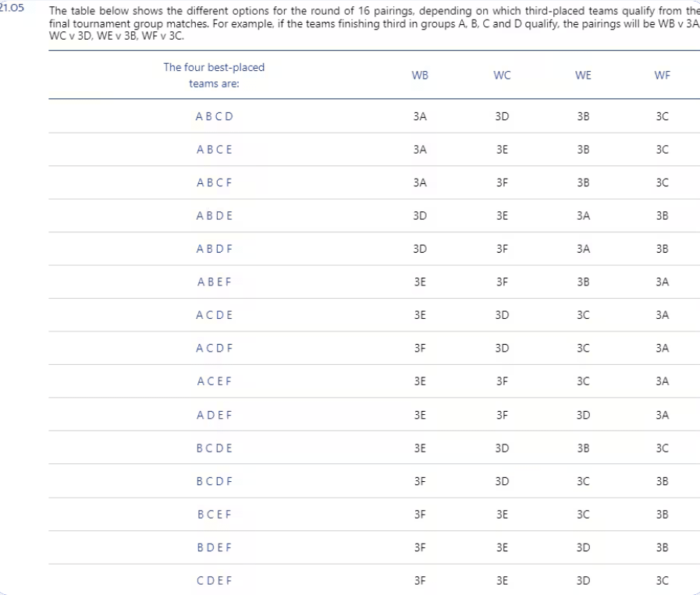The width and height of the screenshot is (700, 595).
Task: Click the A C D E row label
Action: tap(215, 315)
